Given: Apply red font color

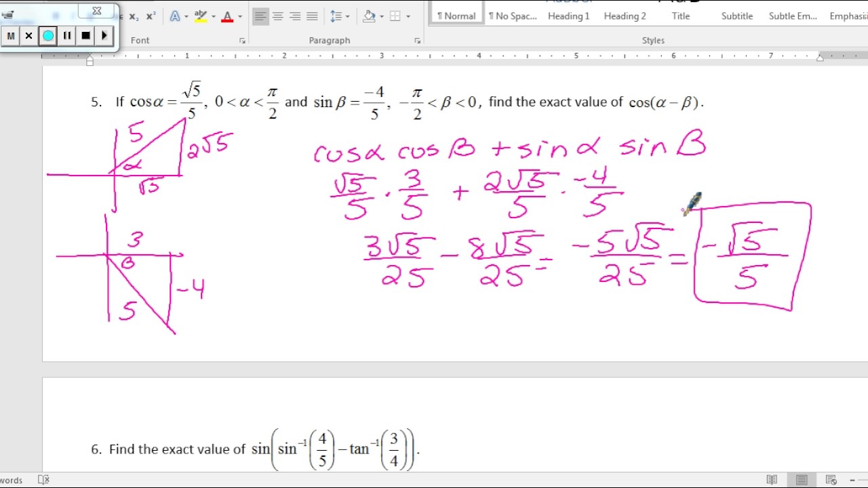Looking at the screenshot, I should [x=227, y=16].
